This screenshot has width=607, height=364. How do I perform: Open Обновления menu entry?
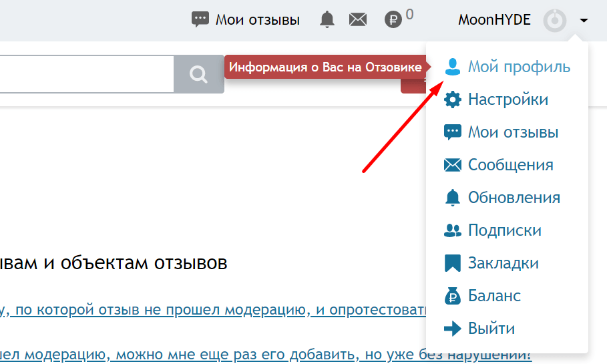(502, 198)
